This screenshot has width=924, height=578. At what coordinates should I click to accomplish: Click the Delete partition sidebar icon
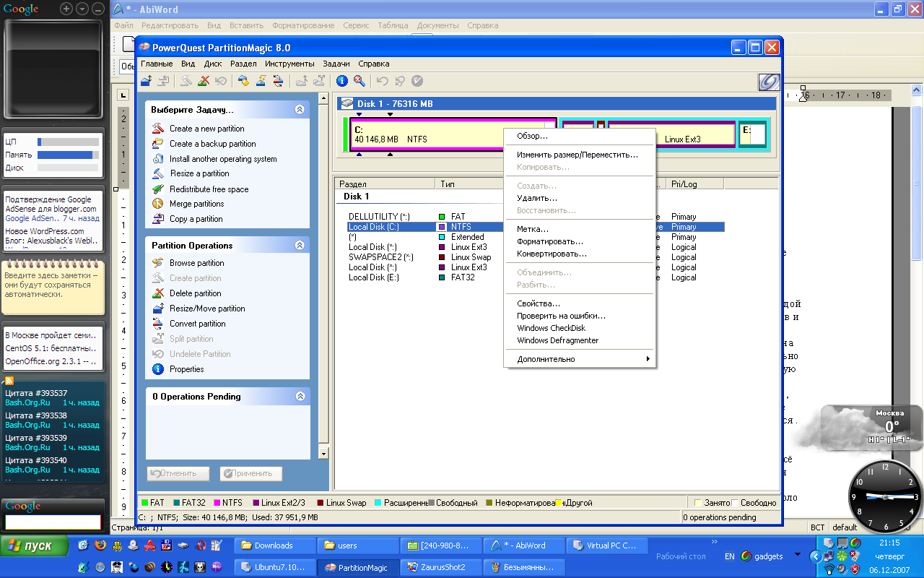pyautogui.click(x=158, y=293)
